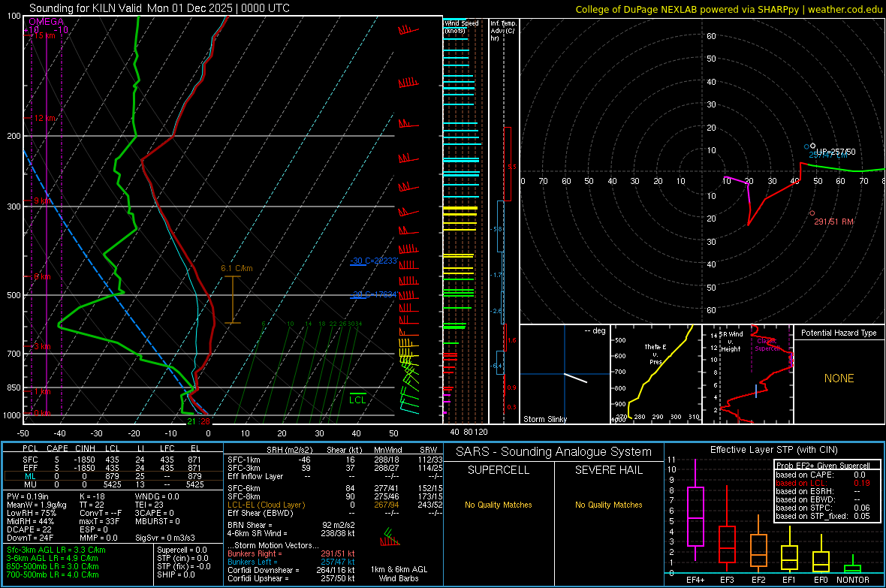Screen dimensions: 886x588
Task: Click the 'SFC-1km' shear row label
Action: (246, 460)
